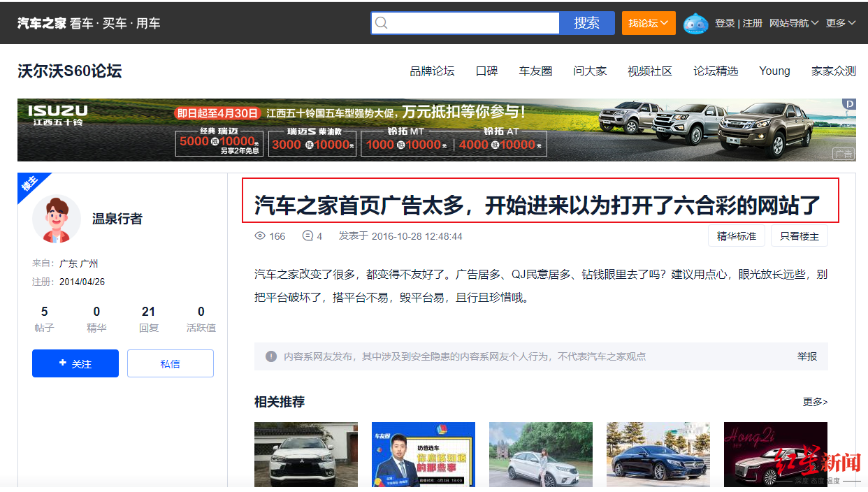The width and height of the screenshot is (868, 492).
Task: Click the views eye icon beside 166
Action: (x=260, y=236)
